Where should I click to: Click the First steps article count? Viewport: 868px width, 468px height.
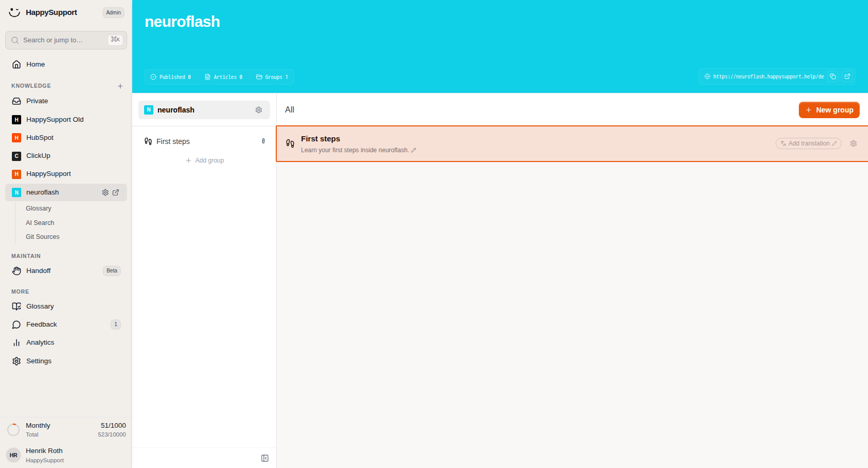[263, 141]
